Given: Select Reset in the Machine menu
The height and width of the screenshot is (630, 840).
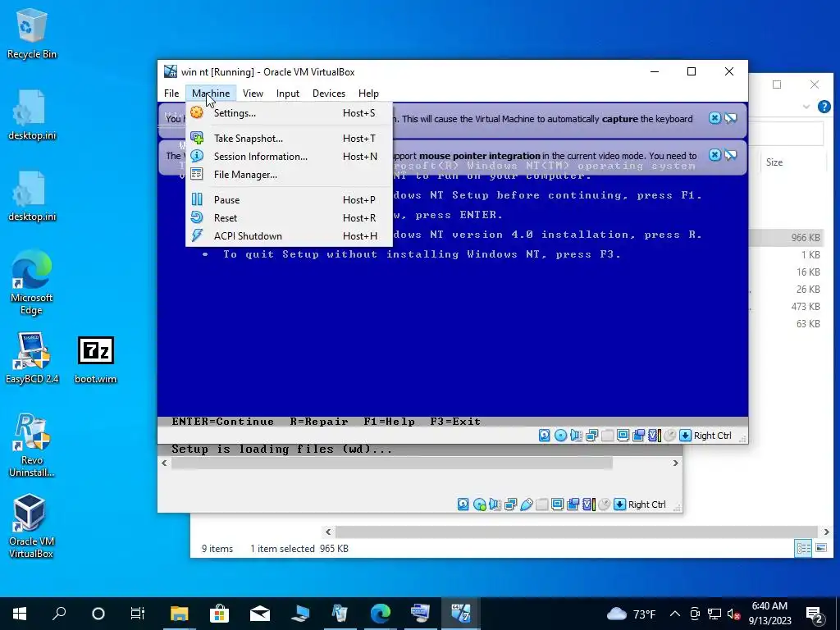Looking at the screenshot, I should [x=289, y=218].
